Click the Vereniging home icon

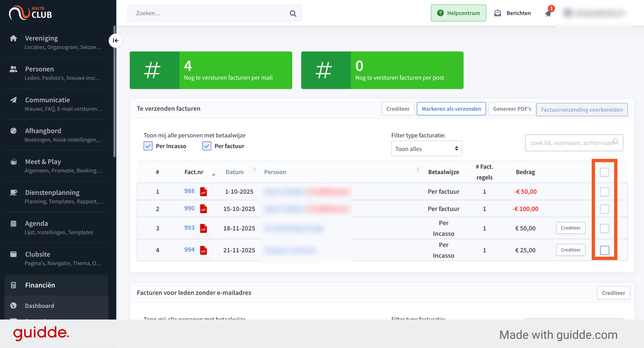pyautogui.click(x=13, y=38)
